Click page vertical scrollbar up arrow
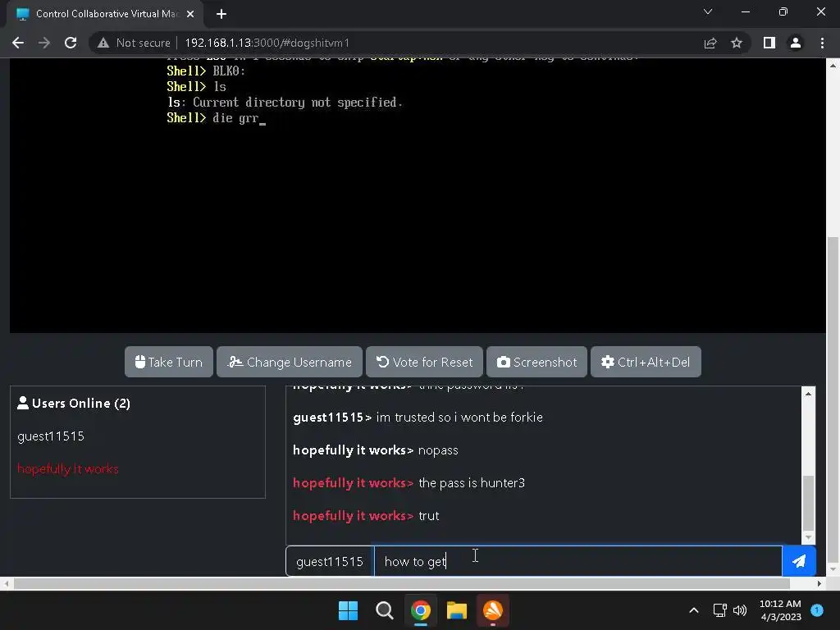The width and height of the screenshot is (840, 630). (833, 66)
